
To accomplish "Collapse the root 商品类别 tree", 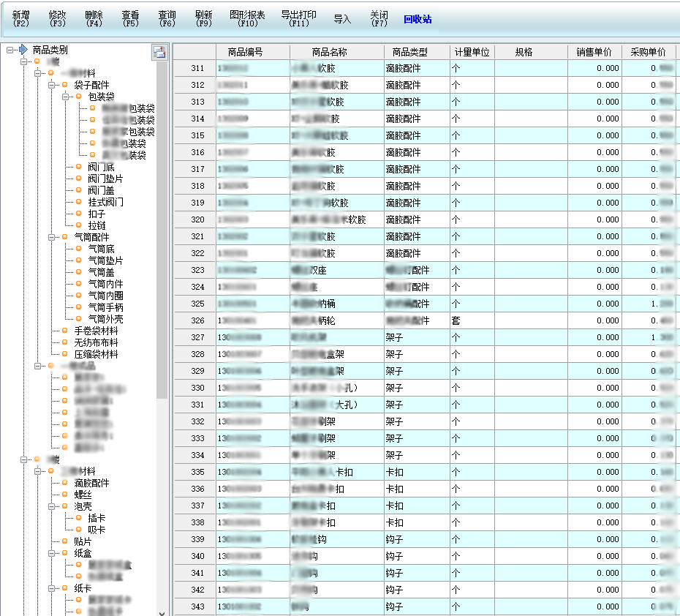I will click(x=10, y=50).
